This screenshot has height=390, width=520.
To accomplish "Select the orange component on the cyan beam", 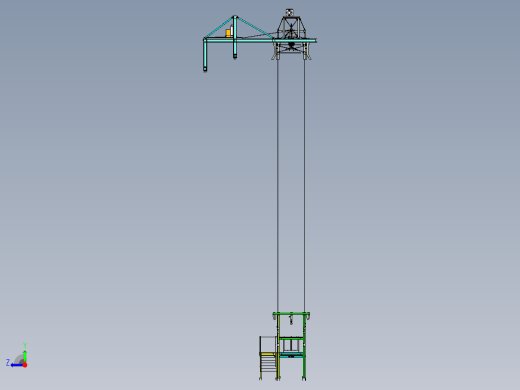I will [x=228, y=33].
